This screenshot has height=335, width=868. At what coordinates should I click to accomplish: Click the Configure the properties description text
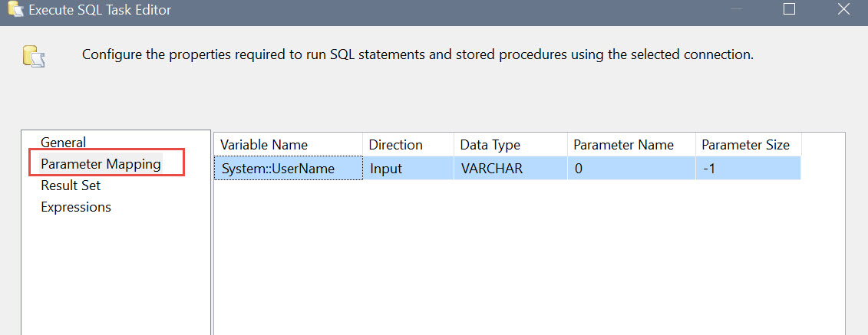coord(418,54)
